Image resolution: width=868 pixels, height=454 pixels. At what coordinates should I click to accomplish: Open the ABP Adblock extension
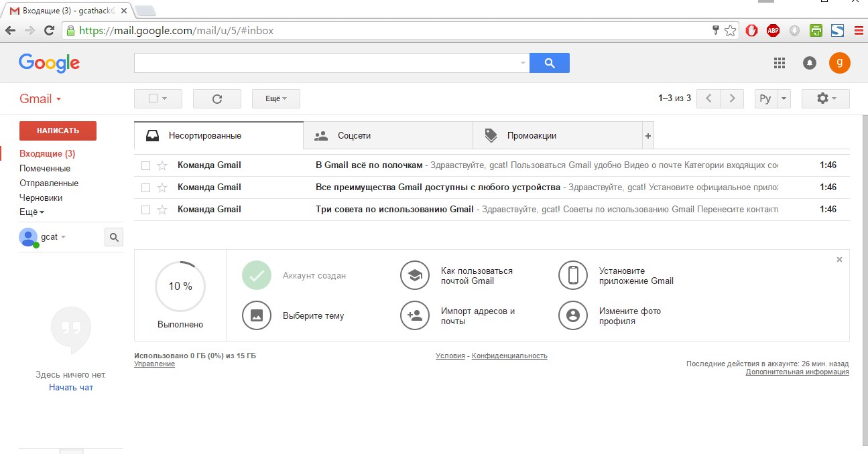pyautogui.click(x=773, y=30)
